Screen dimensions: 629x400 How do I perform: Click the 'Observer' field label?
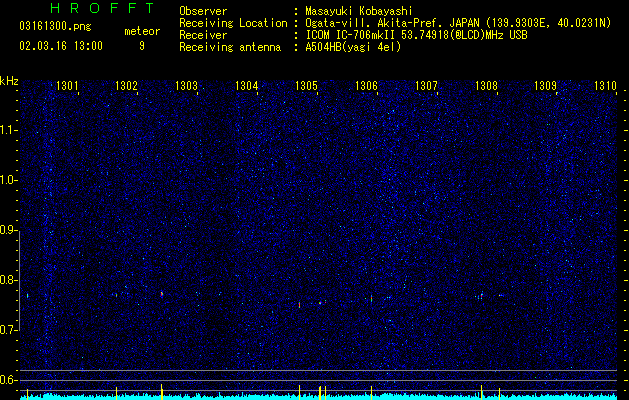(x=203, y=11)
